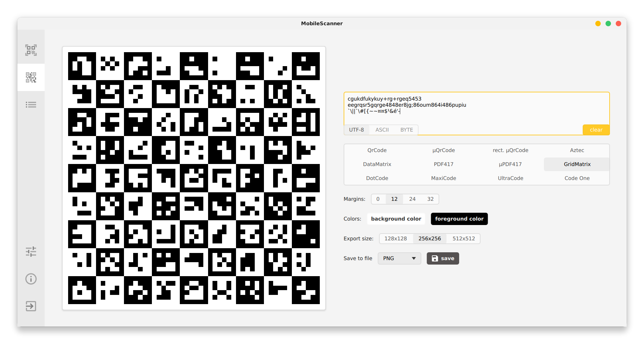644x344 pixels.
Task: Set margins to 0
Action: 378,199
